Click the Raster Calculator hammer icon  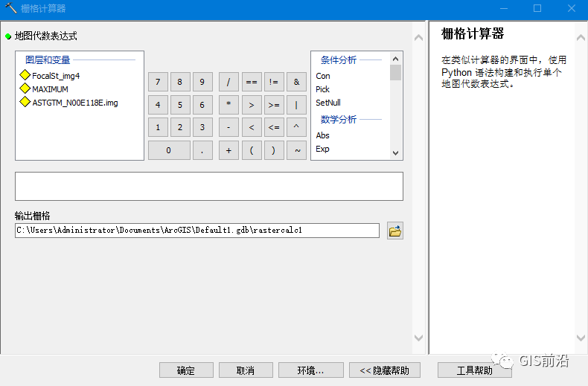(x=10, y=8)
